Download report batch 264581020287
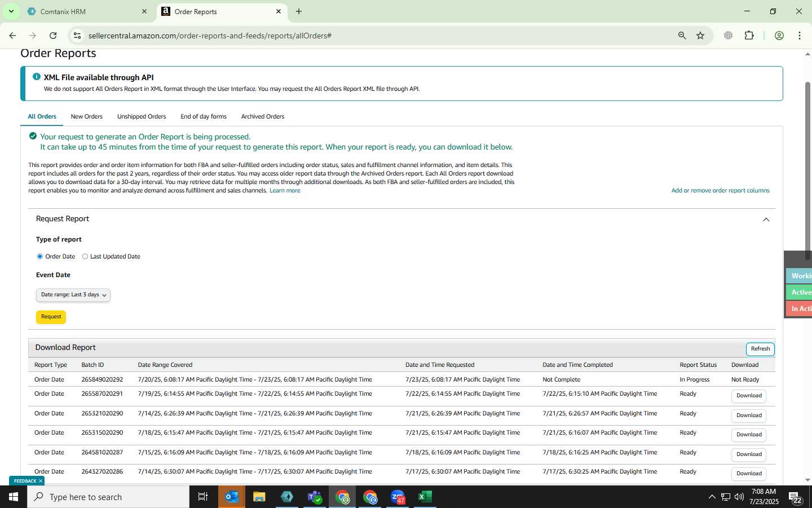Screen dimensions: 812x508 click(749, 454)
